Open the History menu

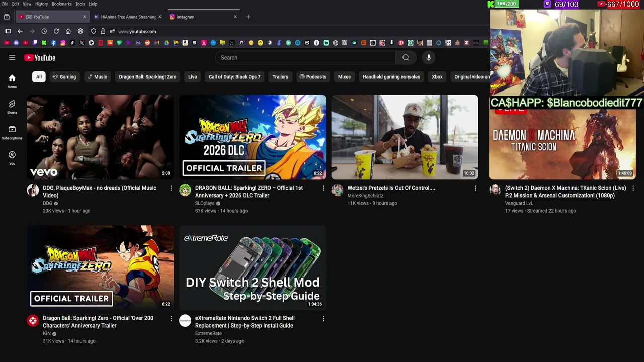pyautogui.click(x=41, y=4)
